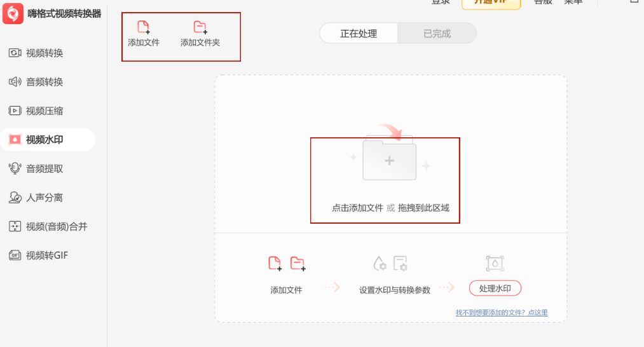Select the 视频水印 sidebar item
Screen dimensions: 644x347
pos(48,140)
